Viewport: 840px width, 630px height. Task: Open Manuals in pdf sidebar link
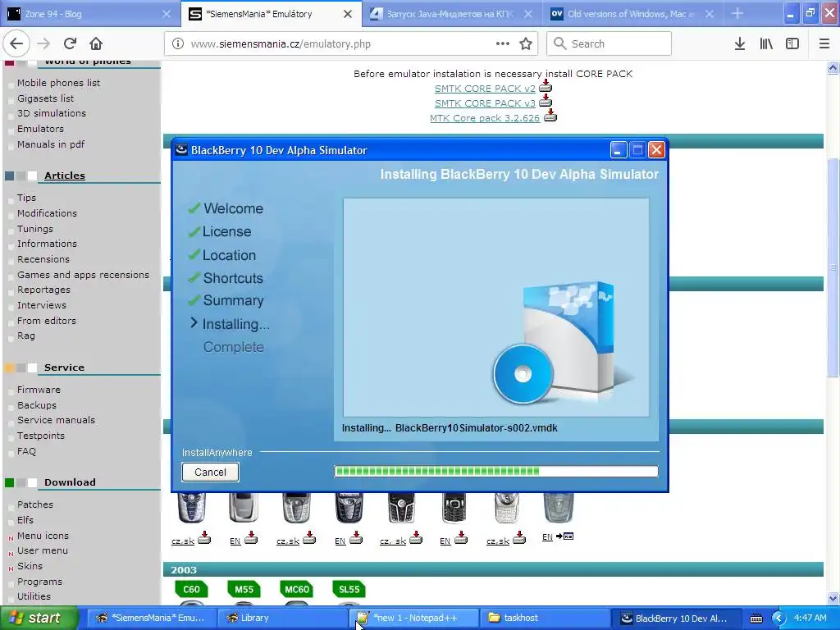pos(51,144)
